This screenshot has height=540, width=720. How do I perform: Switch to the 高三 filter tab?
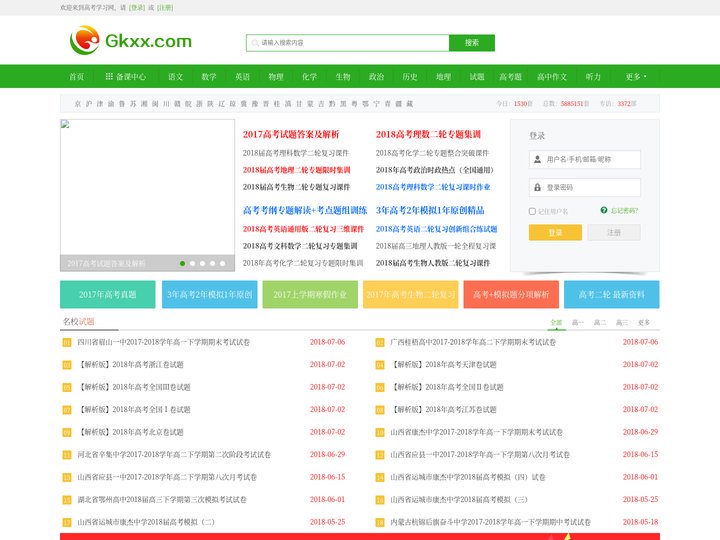[x=622, y=323]
